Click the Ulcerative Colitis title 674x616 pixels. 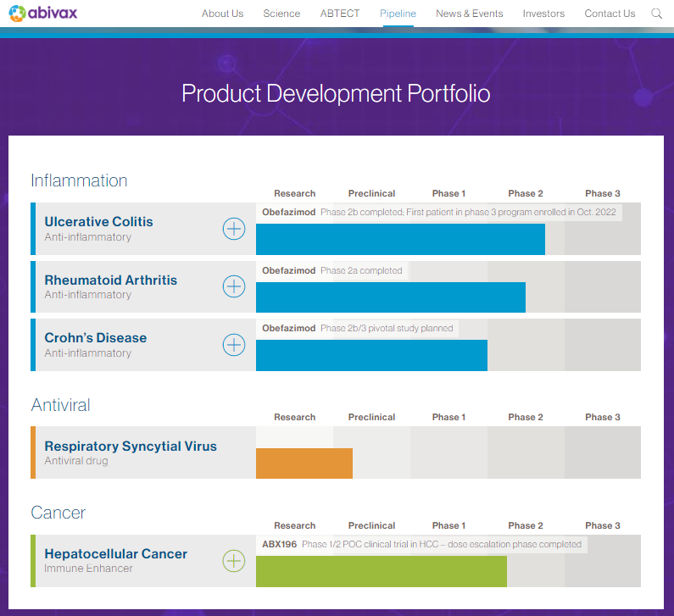[99, 222]
